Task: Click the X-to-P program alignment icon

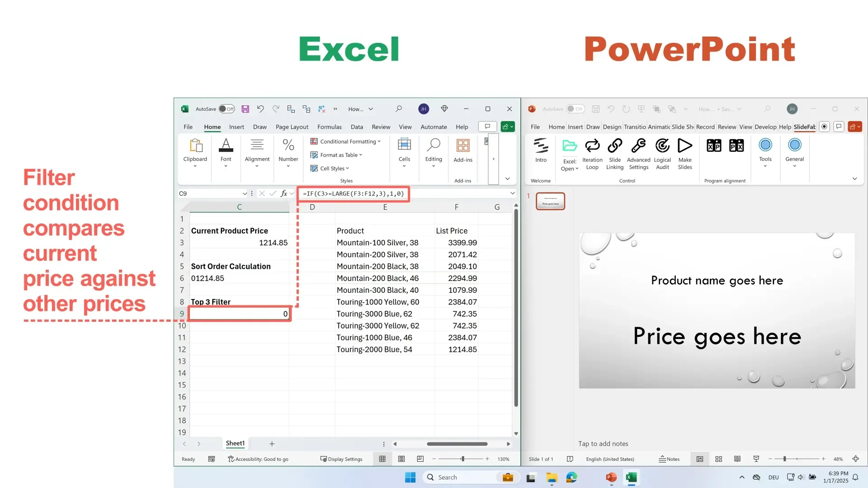Action: tap(714, 145)
